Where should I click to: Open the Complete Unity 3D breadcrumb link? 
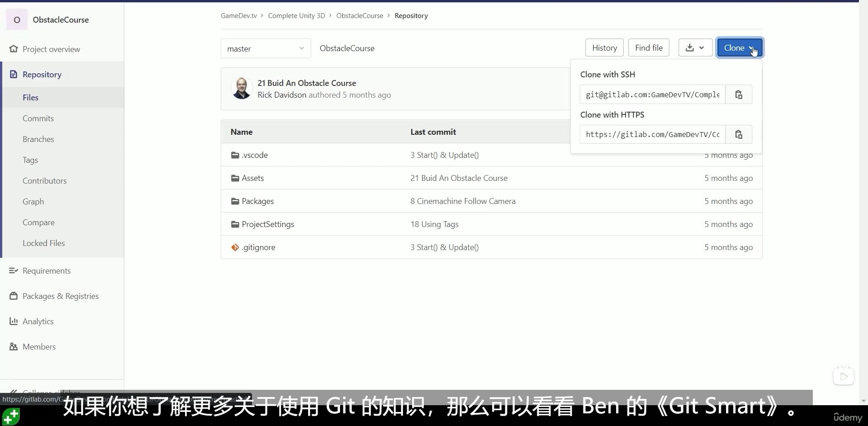pyautogui.click(x=296, y=15)
